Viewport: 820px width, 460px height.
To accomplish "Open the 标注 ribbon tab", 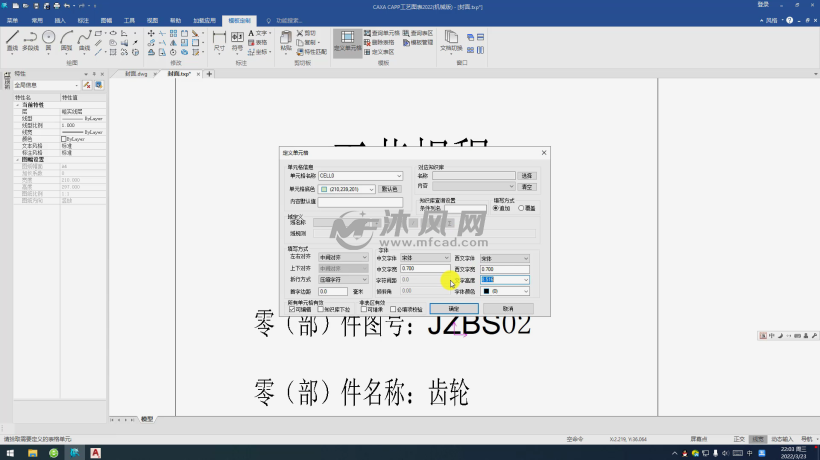I will coord(83,20).
